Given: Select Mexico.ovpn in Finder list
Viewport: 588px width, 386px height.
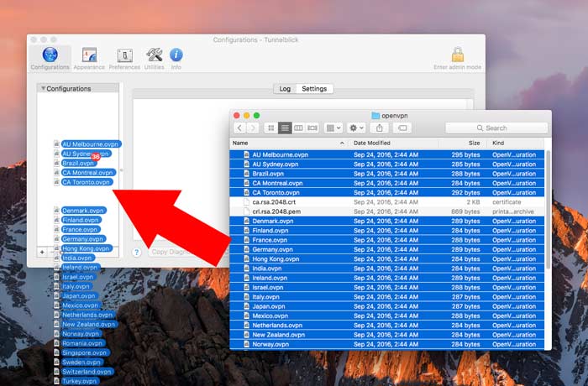Looking at the screenshot, I should point(387,316).
